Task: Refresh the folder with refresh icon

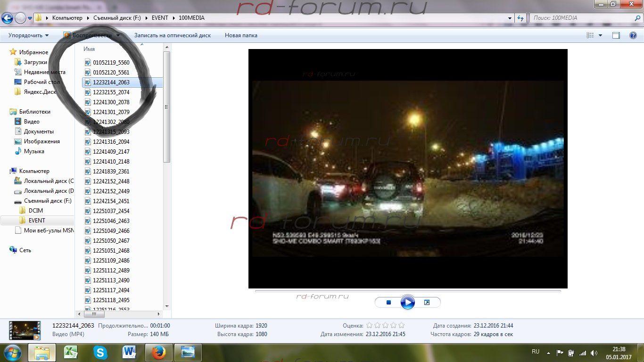Action: [520, 18]
